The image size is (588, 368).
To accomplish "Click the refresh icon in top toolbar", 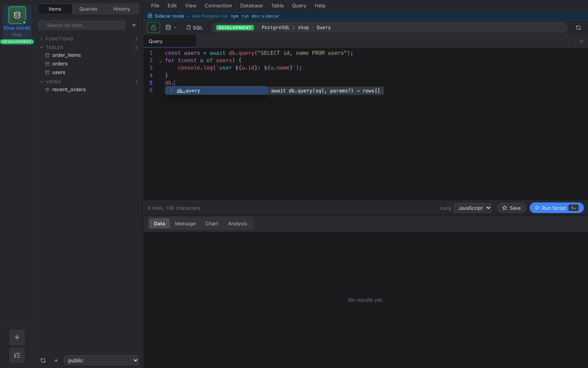I will [578, 28].
